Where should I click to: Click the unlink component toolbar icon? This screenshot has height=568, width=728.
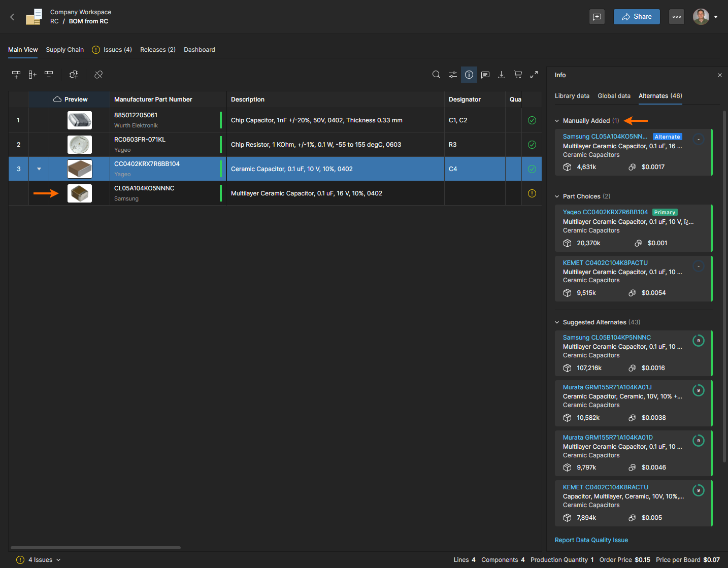click(x=98, y=75)
